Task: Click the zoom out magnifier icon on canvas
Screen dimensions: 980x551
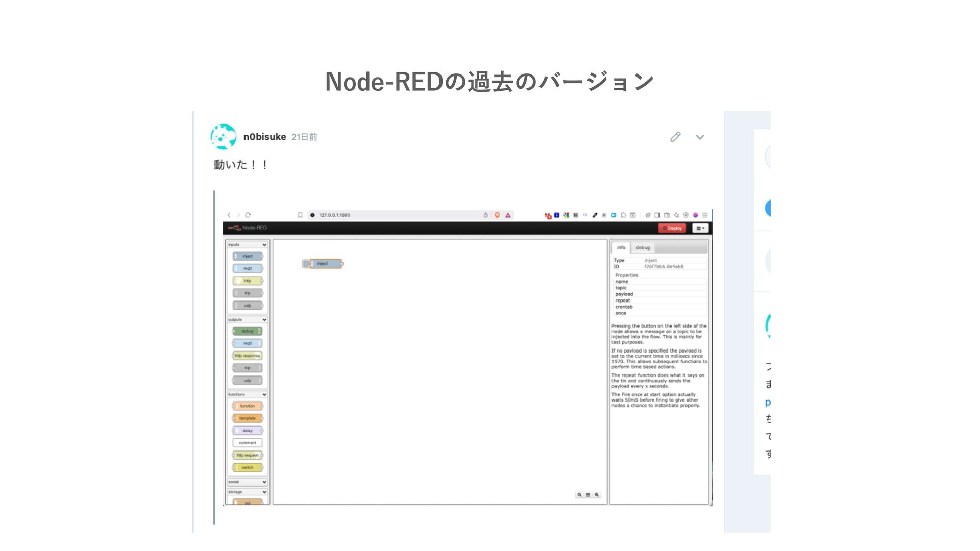Action: point(579,495)
